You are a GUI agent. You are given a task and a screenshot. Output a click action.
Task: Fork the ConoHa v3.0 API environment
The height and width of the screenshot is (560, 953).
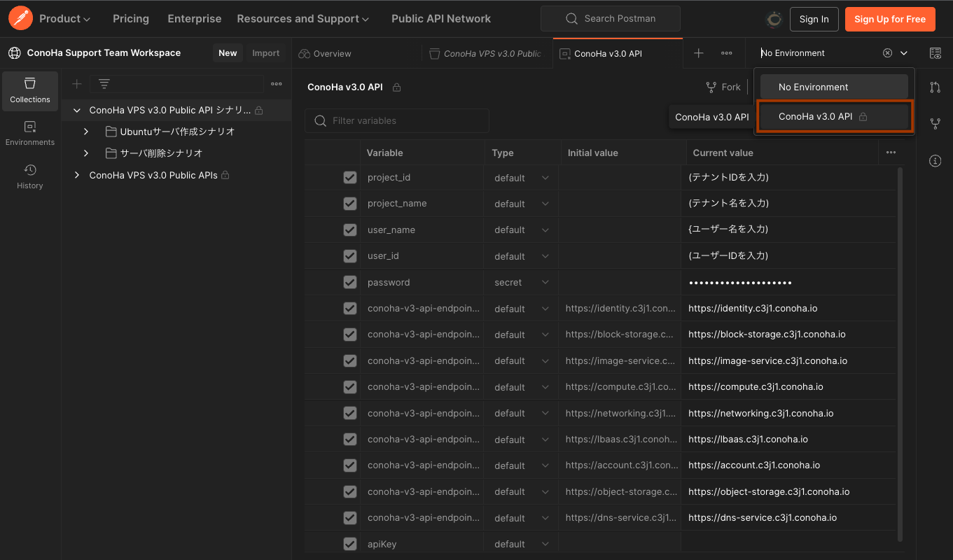(723, 87)
